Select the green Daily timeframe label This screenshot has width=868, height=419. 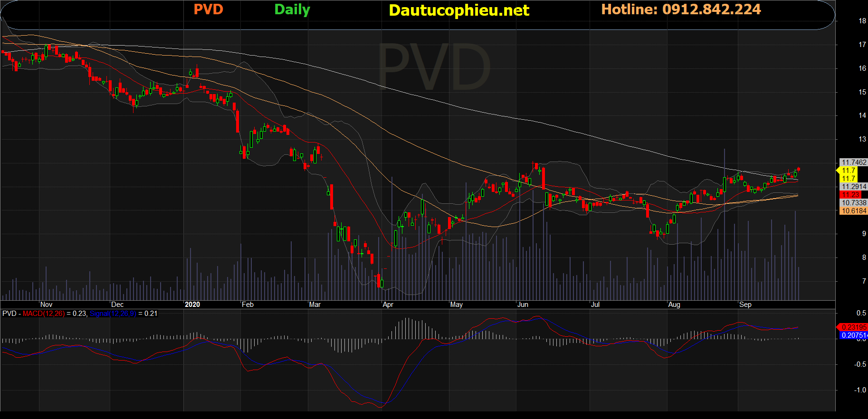click(292, 10)
